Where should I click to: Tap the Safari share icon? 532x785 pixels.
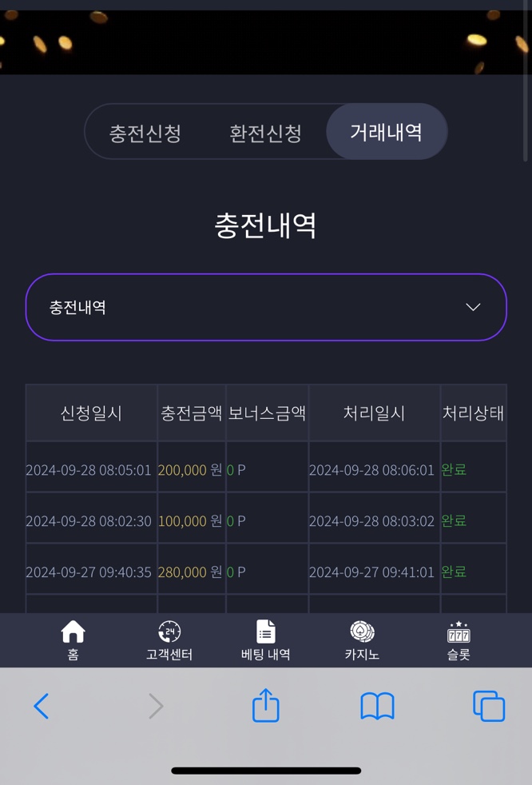point(266,705)
